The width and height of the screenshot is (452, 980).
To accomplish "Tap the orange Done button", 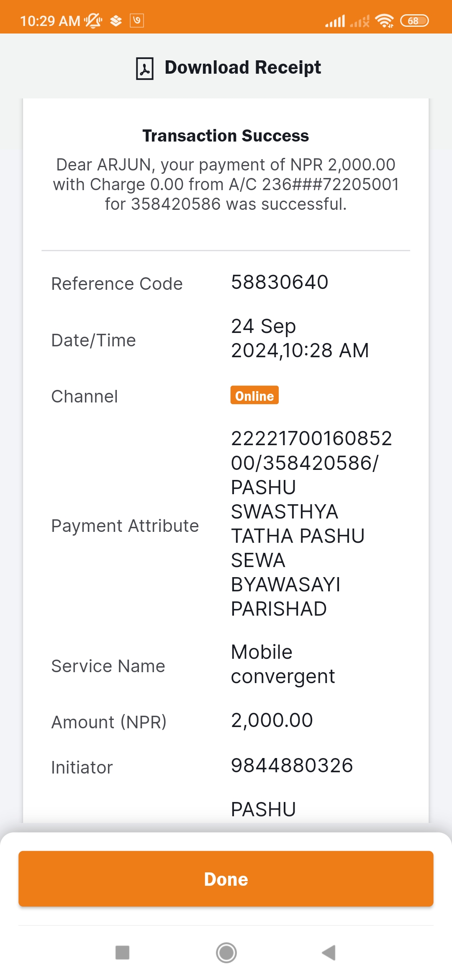I will tap(226, 879).
